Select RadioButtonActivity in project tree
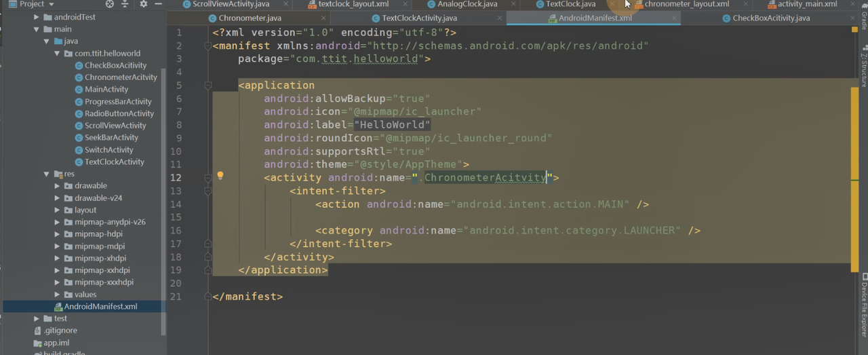This screenshot has width=868, height=355. [119, 113]
